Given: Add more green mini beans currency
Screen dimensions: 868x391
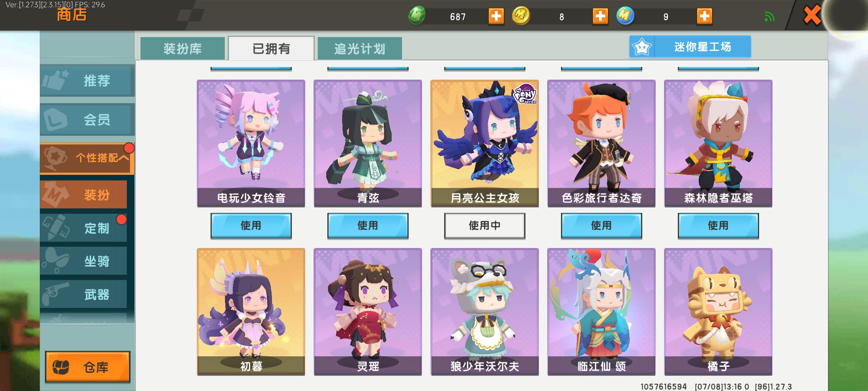Looking at the screenshot, I should (496, 16).
